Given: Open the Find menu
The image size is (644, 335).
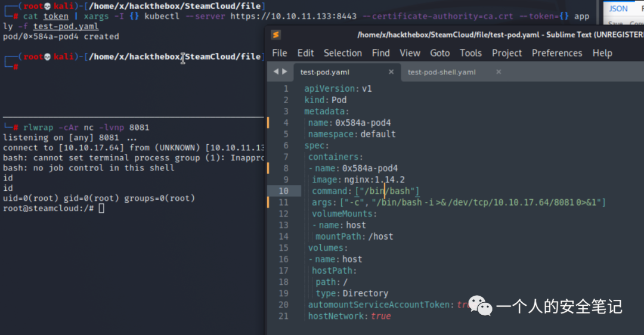Looking at the screenshot, I should (x=380, y=53).
